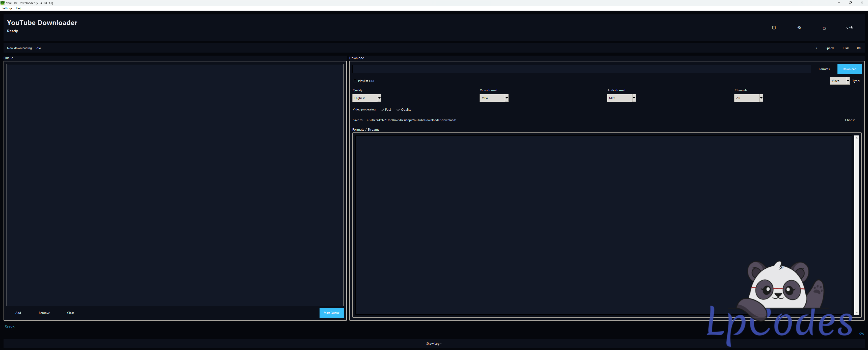Click Clear under the queue list

(x=70, y=313)
